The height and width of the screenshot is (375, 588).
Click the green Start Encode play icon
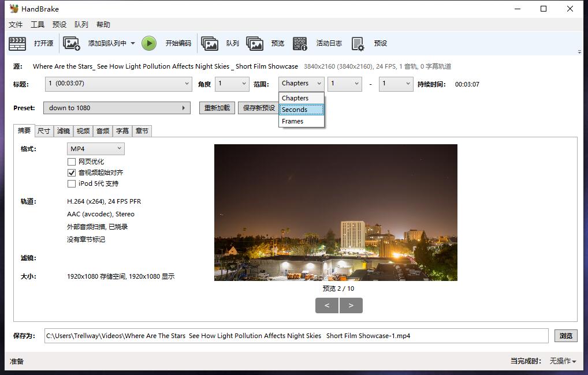click(149, 43)
